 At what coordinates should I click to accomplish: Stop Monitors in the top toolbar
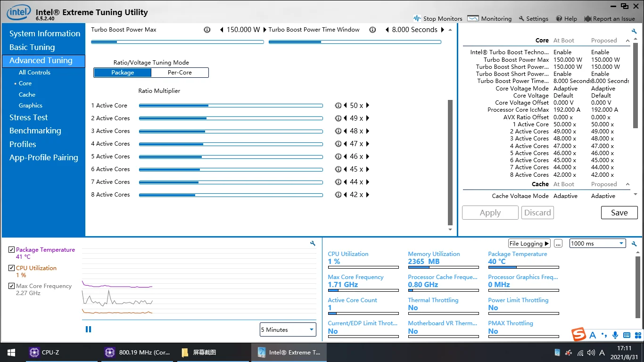pos(438,18)
